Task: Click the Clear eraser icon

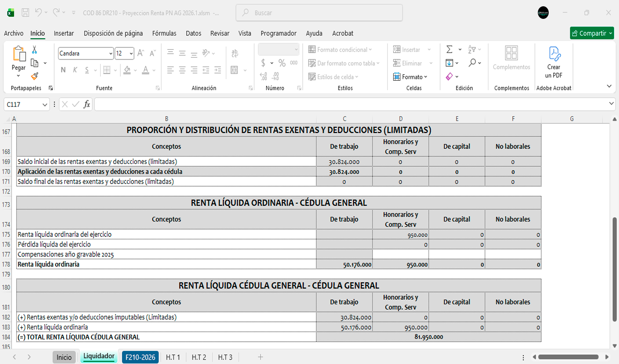Action: point(449,76)
